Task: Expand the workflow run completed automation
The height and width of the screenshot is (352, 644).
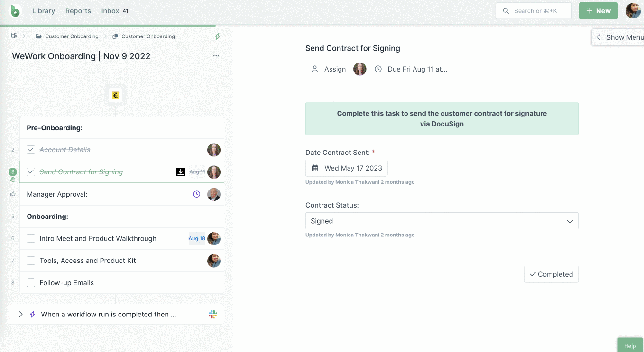Action: 20,314
